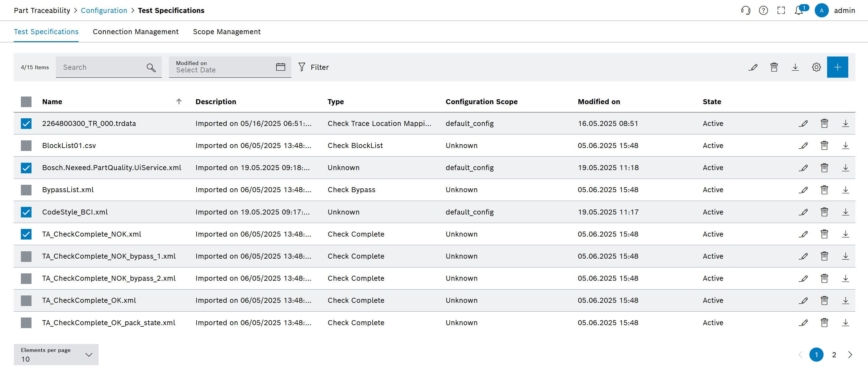Go to page 2
Viewport: 868px width, 369px height.
[x=834, y=355]
